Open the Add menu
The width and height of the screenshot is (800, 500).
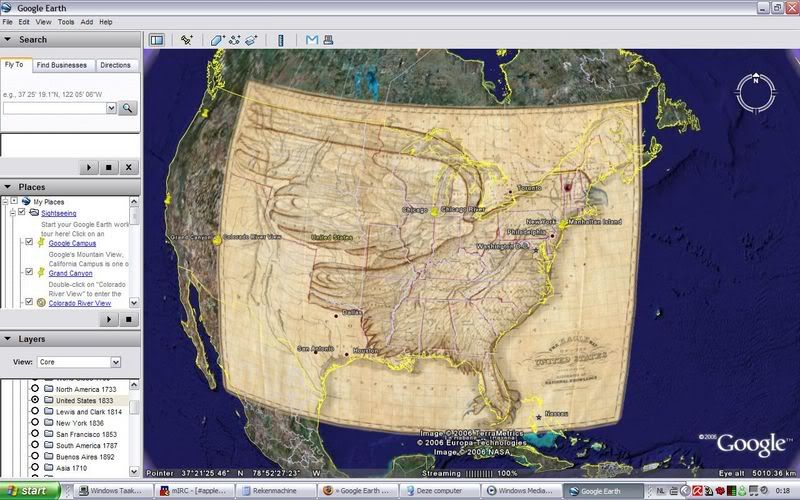coord(87,22)
